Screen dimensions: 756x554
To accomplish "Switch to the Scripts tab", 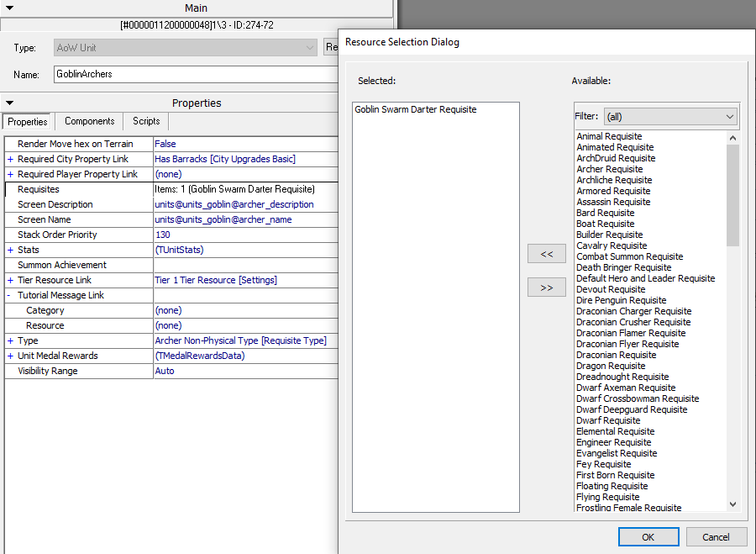I will [x=144, y=121].
